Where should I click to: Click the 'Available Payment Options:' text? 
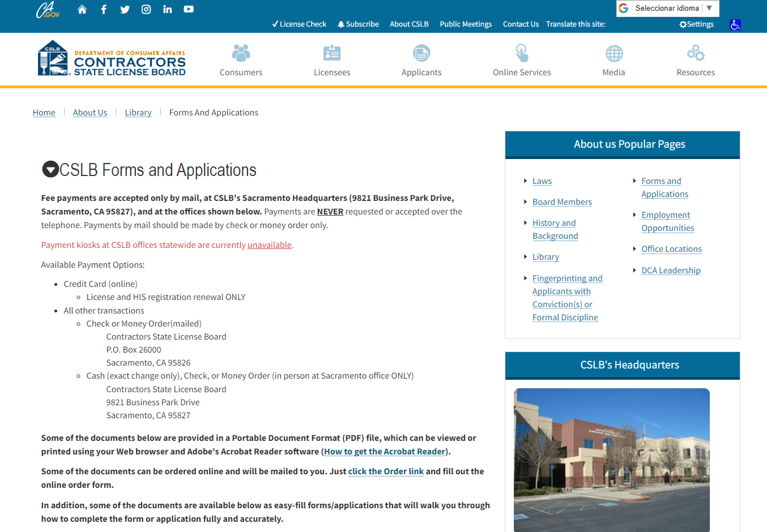tap(93, 265)
